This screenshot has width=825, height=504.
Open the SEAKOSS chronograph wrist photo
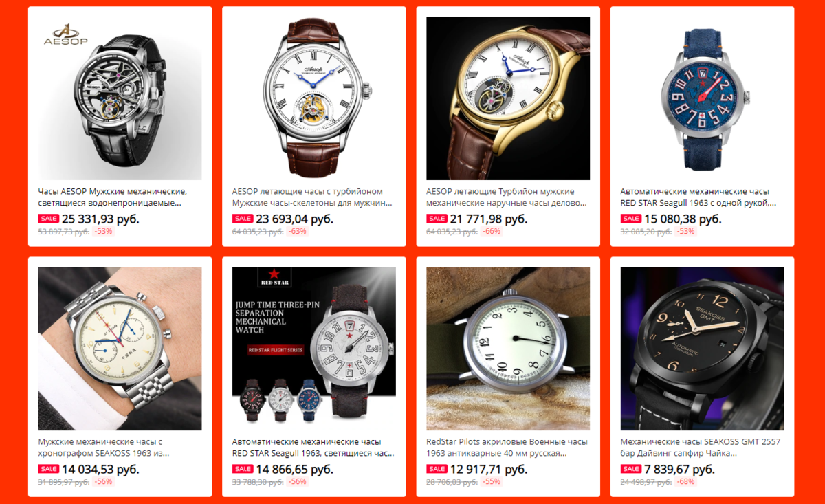(x=120, y=349)
